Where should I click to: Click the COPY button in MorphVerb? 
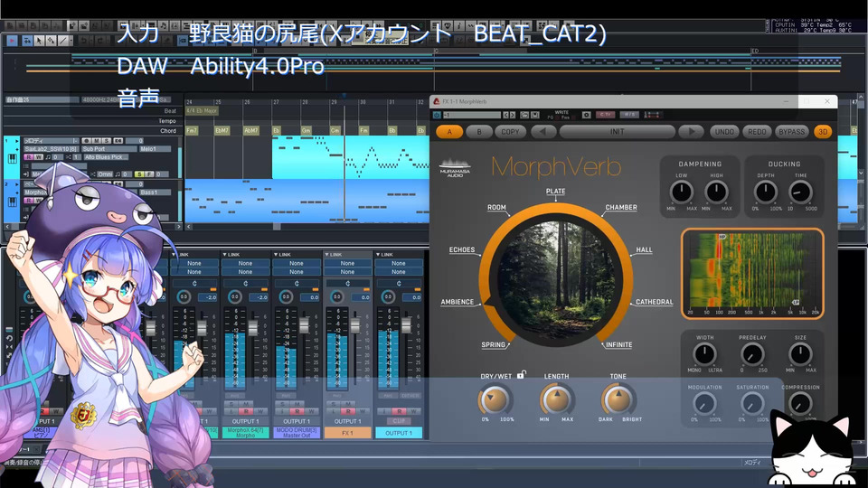pyautogui.click(x=510, y=132)
